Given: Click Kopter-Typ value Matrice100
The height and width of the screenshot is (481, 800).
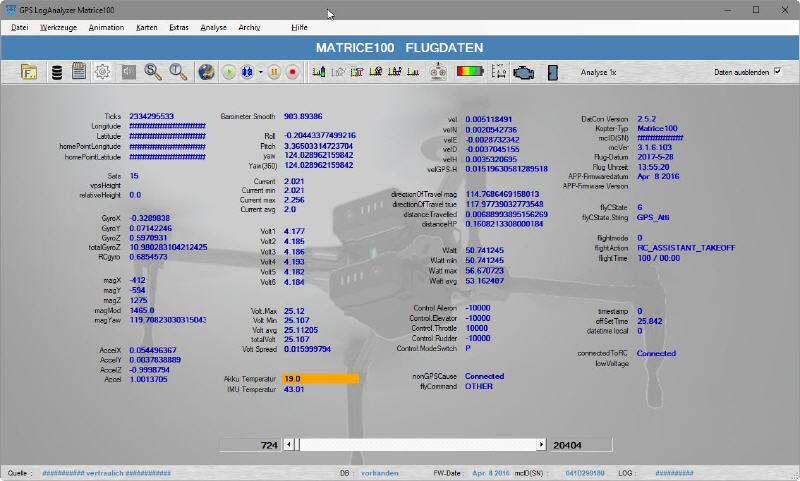Looking at the screenshot, I should click(657, 129).
